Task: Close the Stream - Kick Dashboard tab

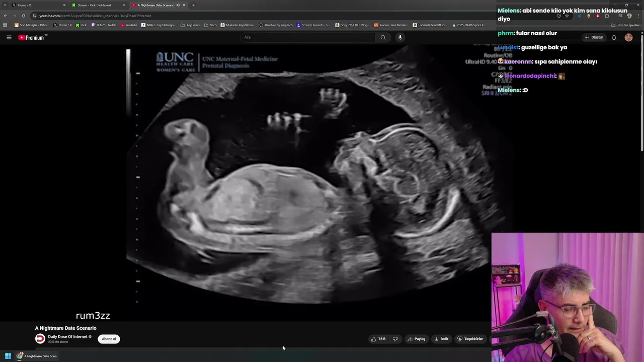Action: [x=124, y=5]
